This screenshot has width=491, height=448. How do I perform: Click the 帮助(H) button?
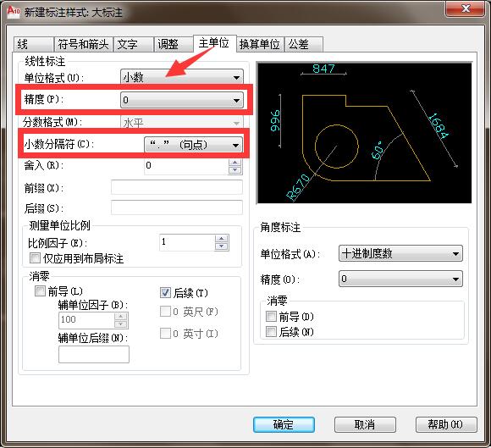point(446,424)
